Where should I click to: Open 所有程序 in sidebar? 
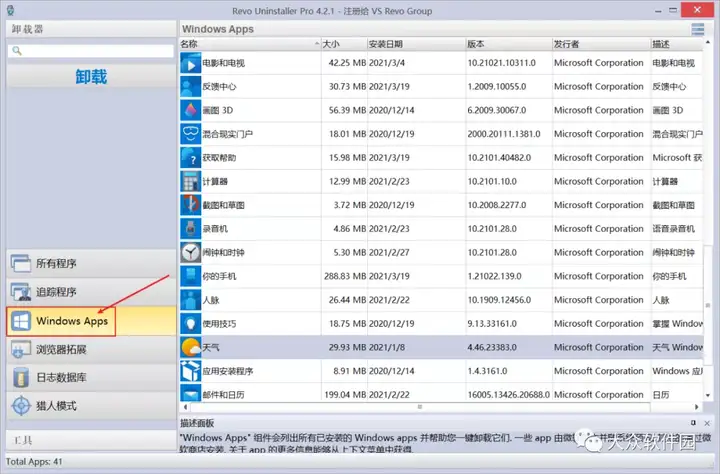pos(91,264)
